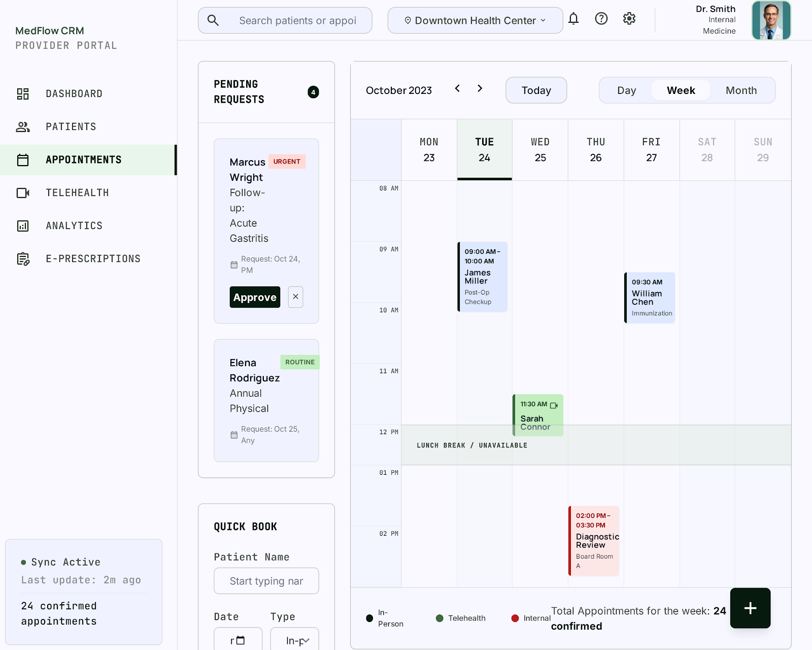The width and height of the screenshot is (812, 650).
Task: Select the MON 23 column header
Action: click(x=429, y=150)
